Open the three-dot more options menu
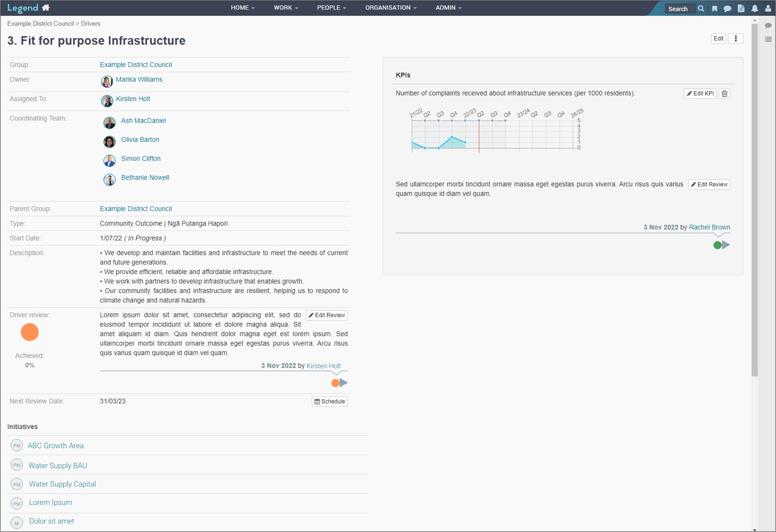Screen dimensions: 776x532 click(x=736, y=38)
